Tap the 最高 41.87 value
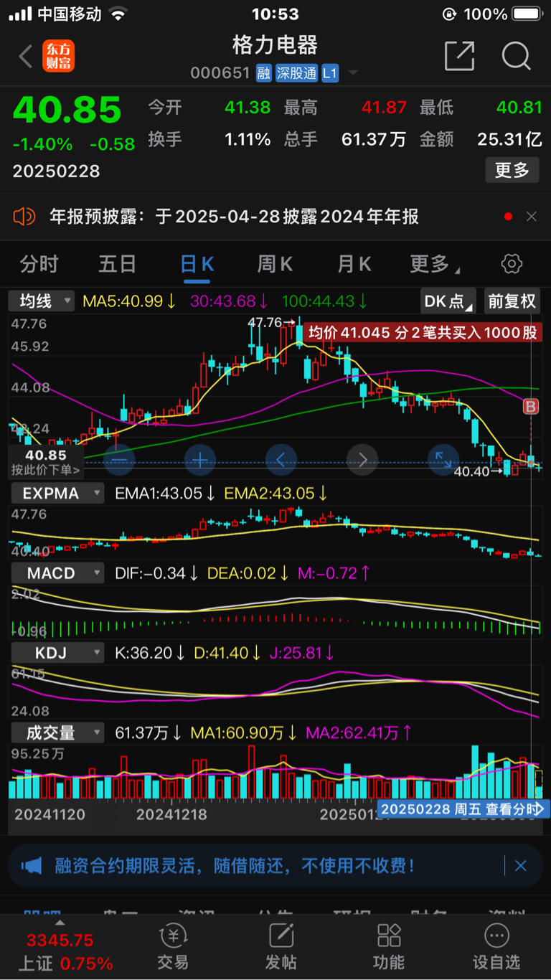 tap(384, 108)
